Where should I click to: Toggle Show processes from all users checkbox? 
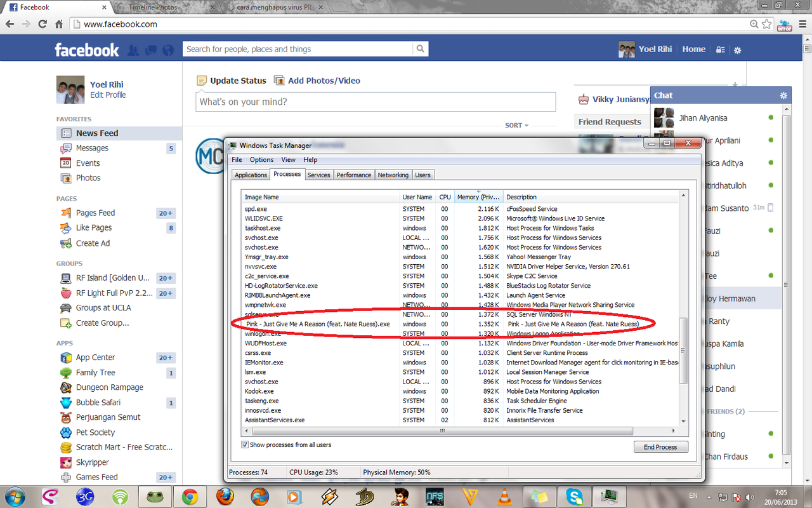[x=245, y=445]
